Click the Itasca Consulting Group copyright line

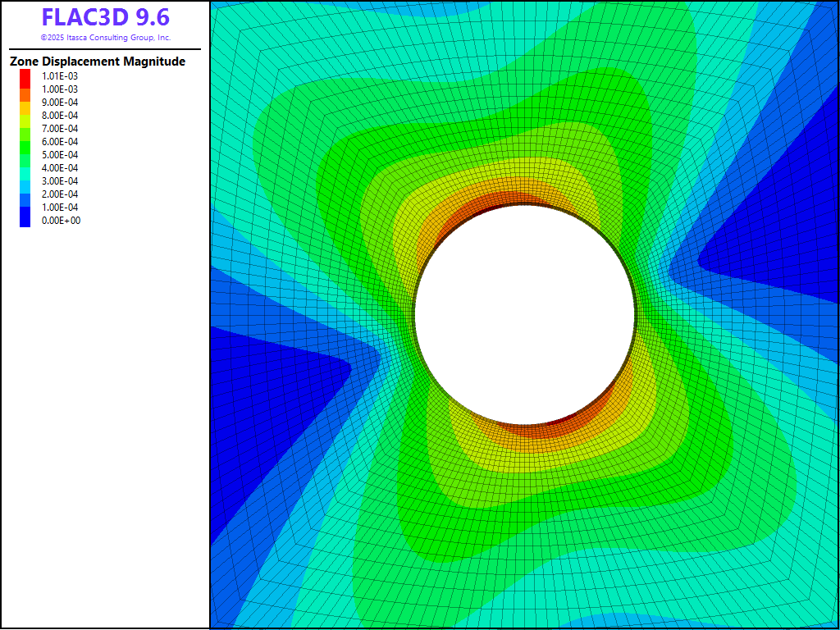[x=105, y=38]
